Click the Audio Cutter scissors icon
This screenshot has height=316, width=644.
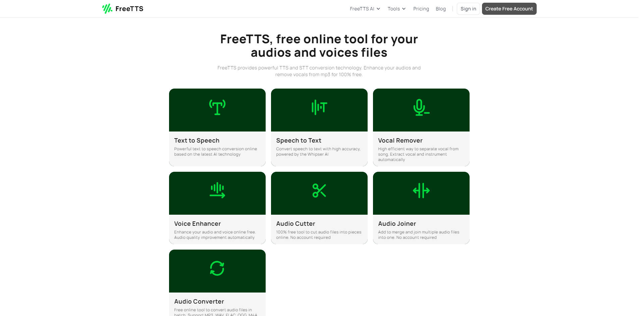pyautogui.click(x=319, y=191)
